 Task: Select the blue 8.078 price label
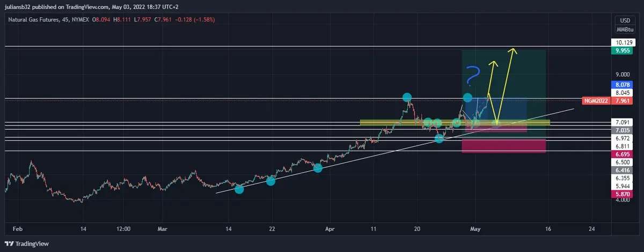pyautogui.click(x=623, y=85)
